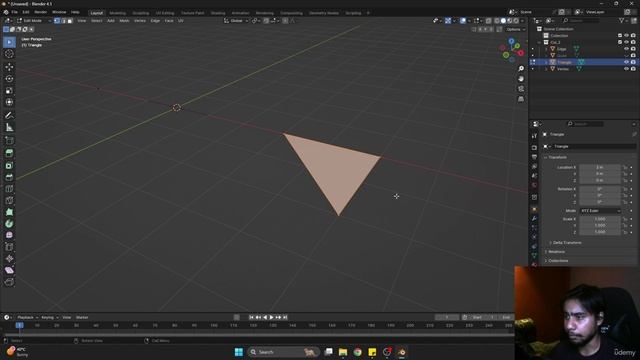Open the XYZ Euler rotation mode dropdown

600,211
